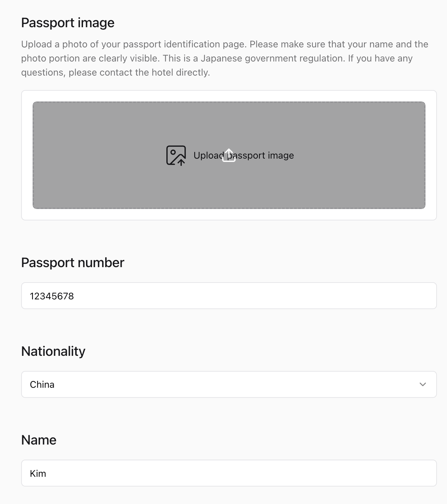Open the Nationality dropdown
The width and height of the screenshot is (447, 504).
[x=229, y=384]
